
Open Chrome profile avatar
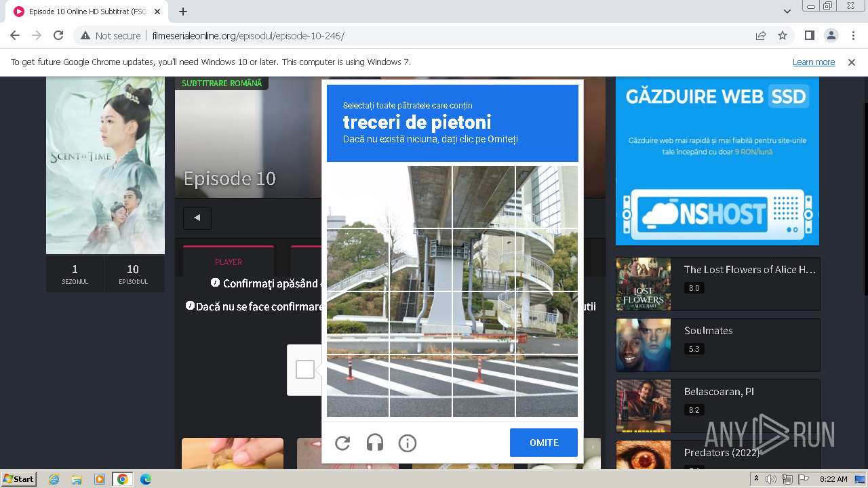[831, 35]
